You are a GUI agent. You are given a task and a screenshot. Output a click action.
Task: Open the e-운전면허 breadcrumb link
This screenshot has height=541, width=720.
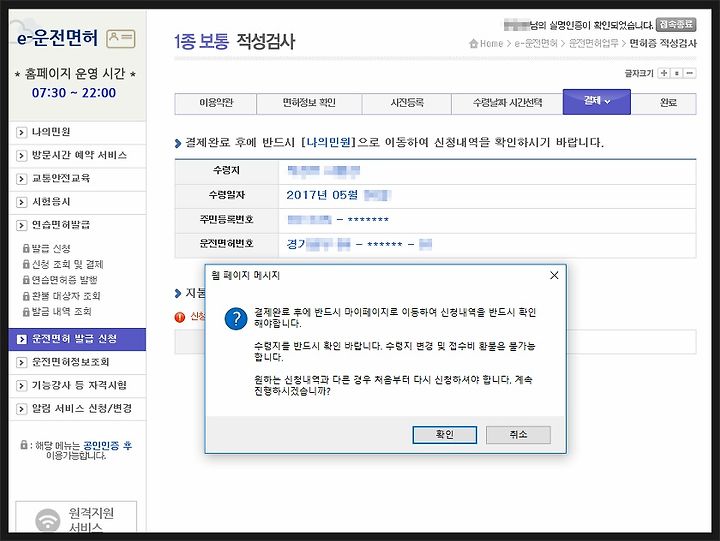[x=535, y=44]
